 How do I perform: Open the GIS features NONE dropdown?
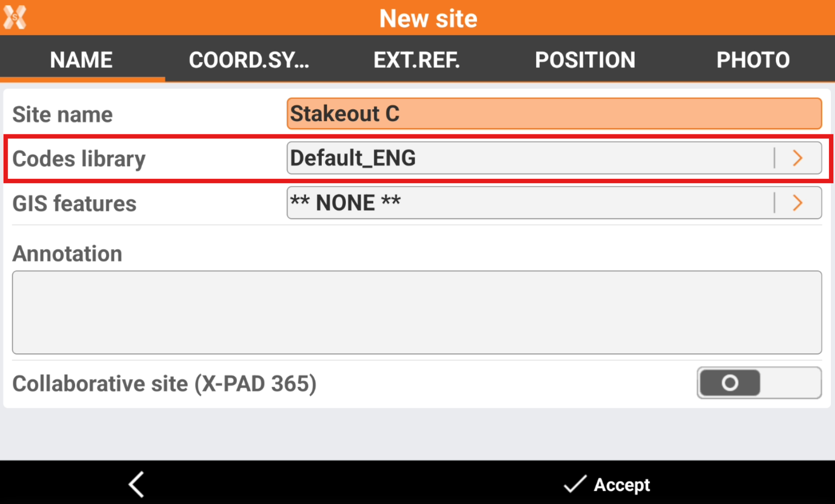(x=529, y=203)
